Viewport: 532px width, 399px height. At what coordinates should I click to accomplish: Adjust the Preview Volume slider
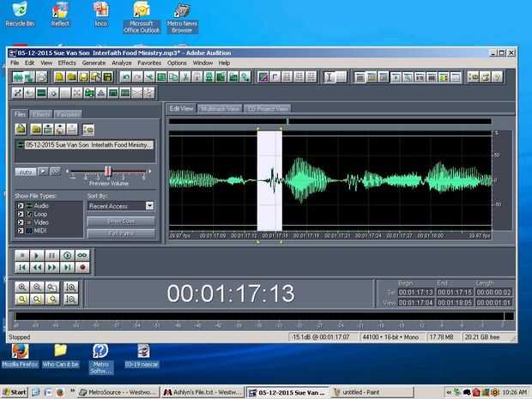pyautogui.click(x=107, y=171)
